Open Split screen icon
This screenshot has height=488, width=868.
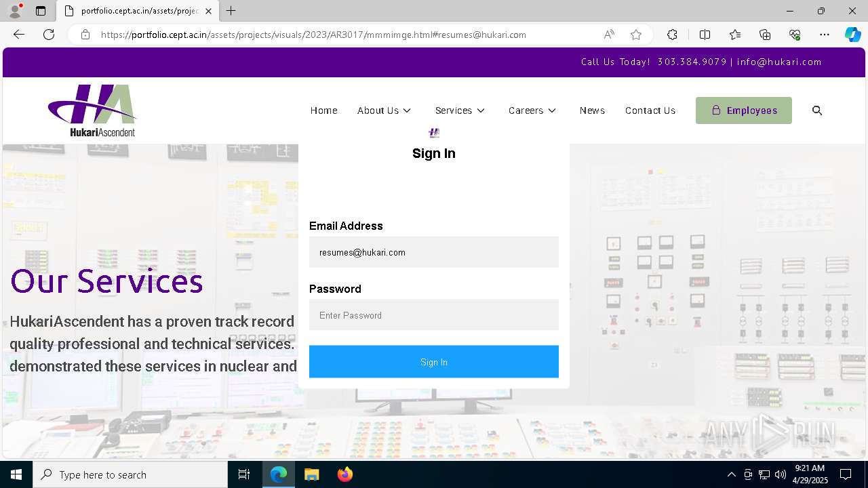point(705,35)
